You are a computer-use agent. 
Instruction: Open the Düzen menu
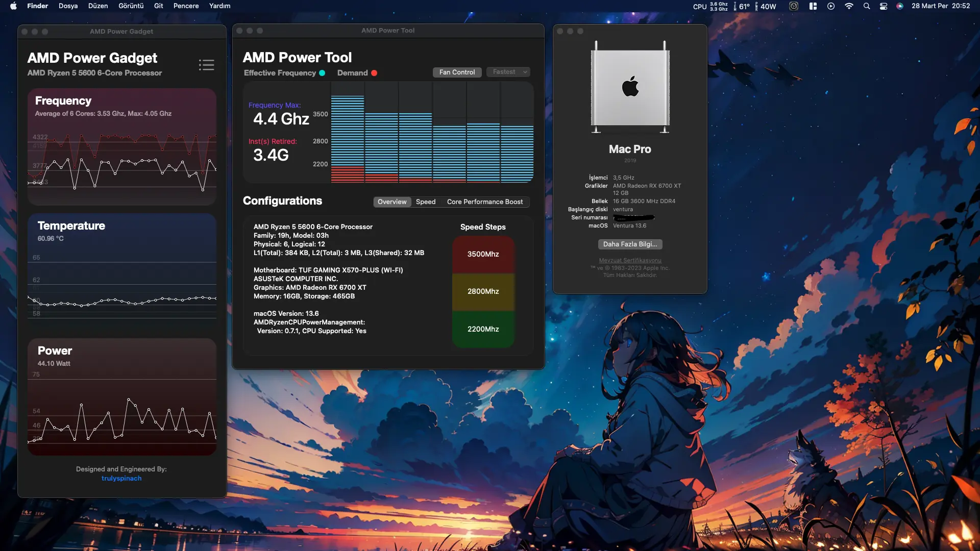click(98, 6)
